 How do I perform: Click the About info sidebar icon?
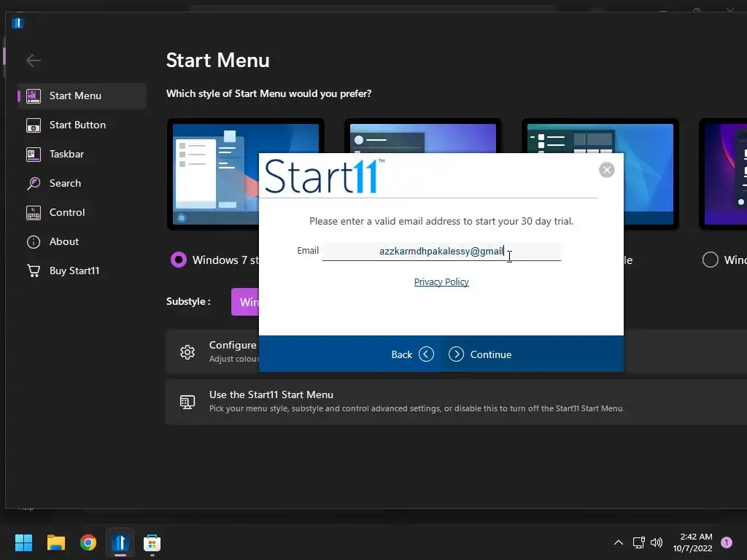click(34, 242)
